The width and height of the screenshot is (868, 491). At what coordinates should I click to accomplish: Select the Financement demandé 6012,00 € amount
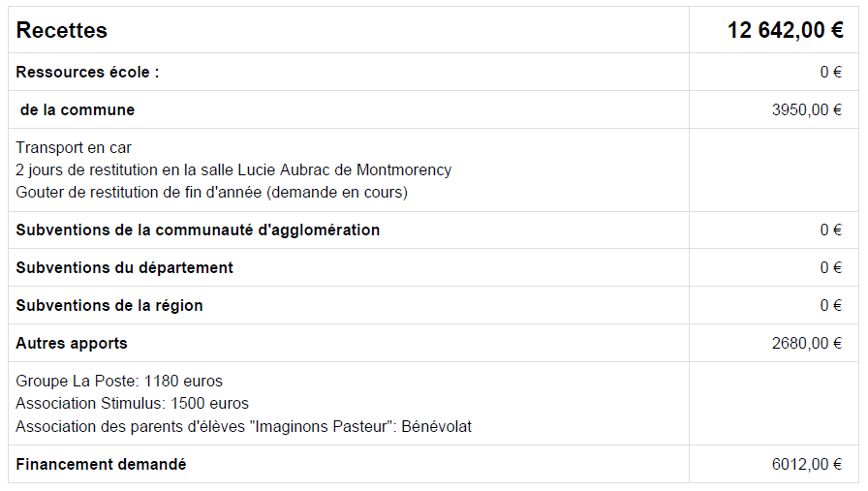click(x=807, y=465)
